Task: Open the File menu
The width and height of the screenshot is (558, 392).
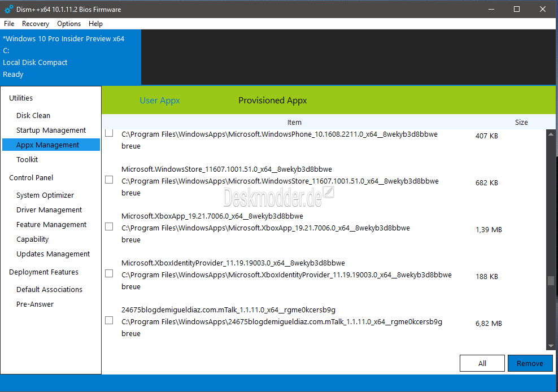Action: tap(9, 24)
